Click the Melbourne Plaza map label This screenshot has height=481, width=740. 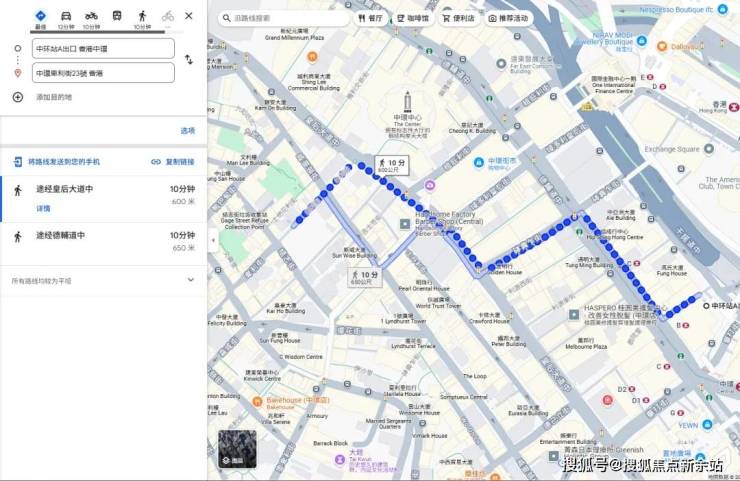click(586, 343)
